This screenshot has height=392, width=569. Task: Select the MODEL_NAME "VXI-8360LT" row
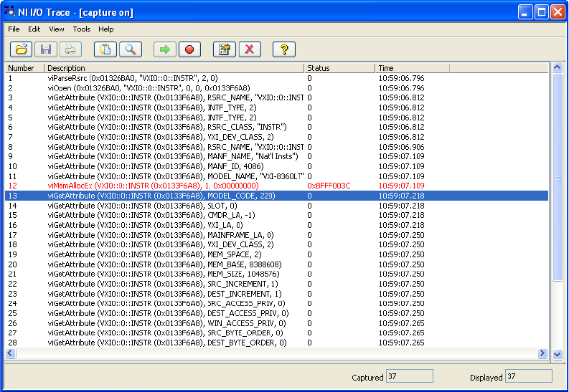click(x=276, y=176)
